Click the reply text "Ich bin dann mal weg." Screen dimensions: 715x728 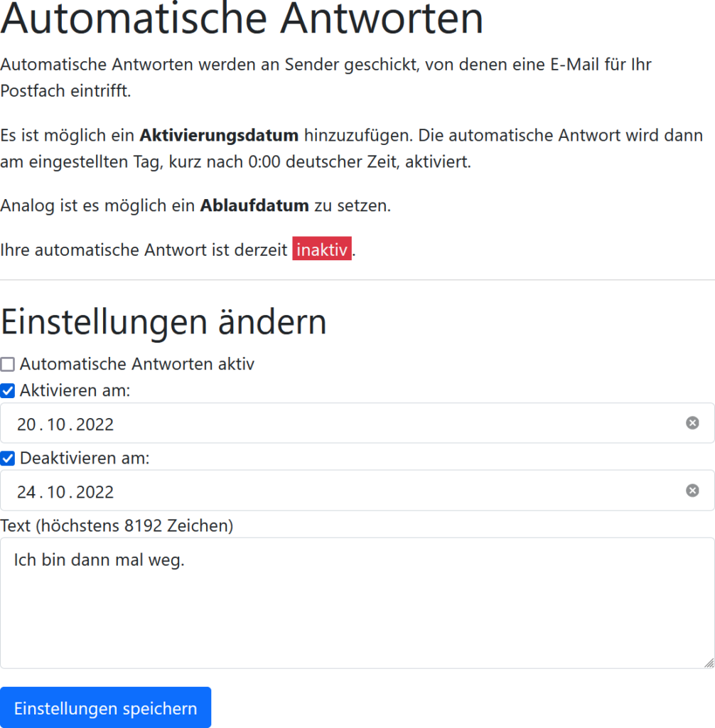(100, 560)
